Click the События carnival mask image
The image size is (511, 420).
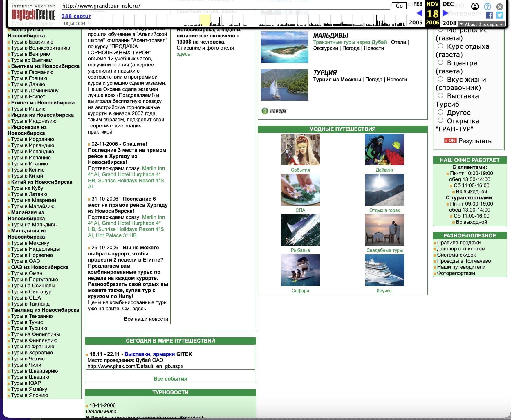click(x=300, y=149)
